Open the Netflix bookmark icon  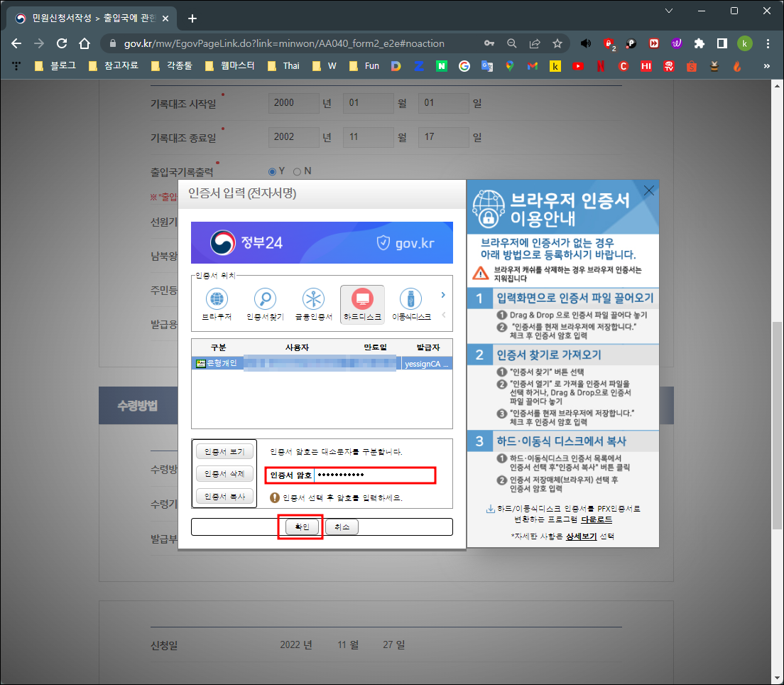601,66
